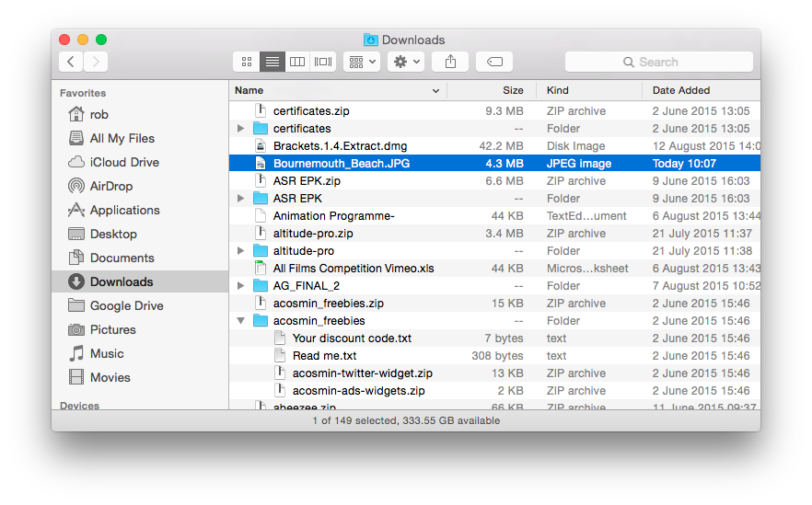The height and width of the screenshot is (505, 812).
Task: Open the Action gear menu
Action: click(406, 63)
